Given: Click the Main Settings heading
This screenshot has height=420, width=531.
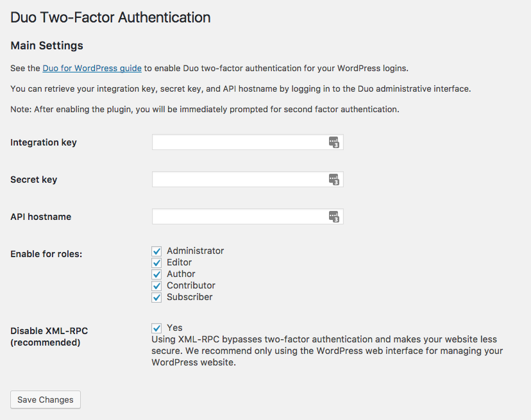Looking at the screenshot, I should [x=47, y=46].
